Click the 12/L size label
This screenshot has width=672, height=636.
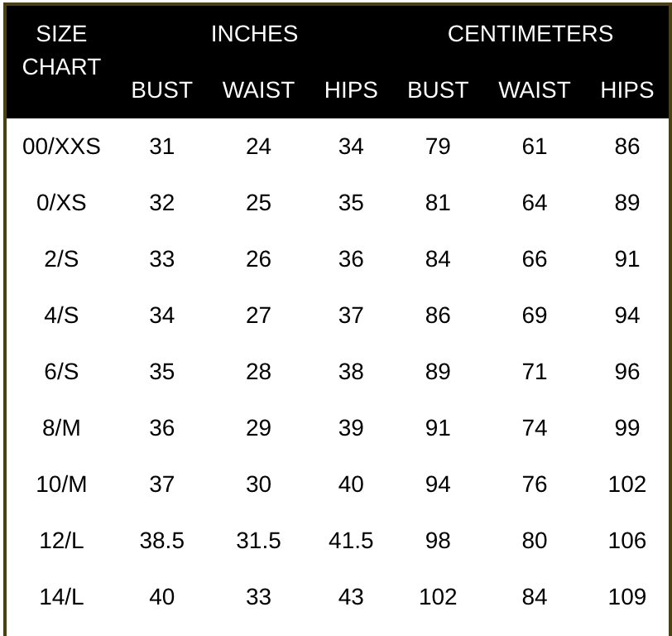tap(61, 541)
